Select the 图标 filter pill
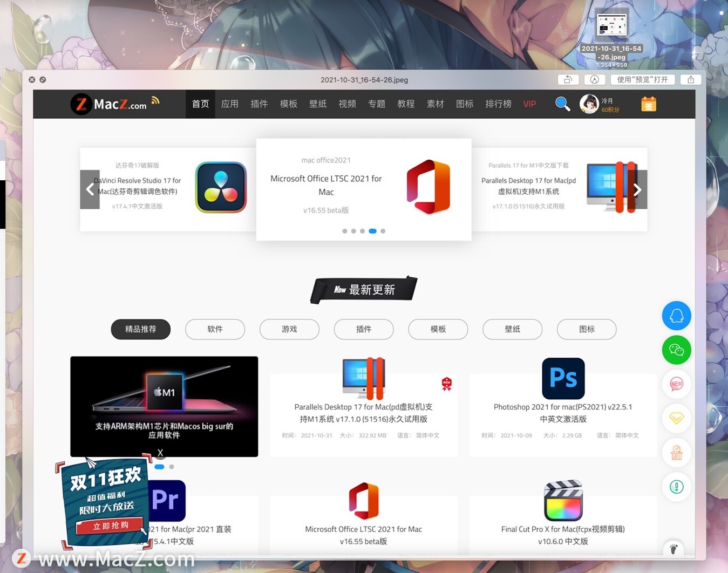This screenshot has height=573, width=728. [587, 329]
